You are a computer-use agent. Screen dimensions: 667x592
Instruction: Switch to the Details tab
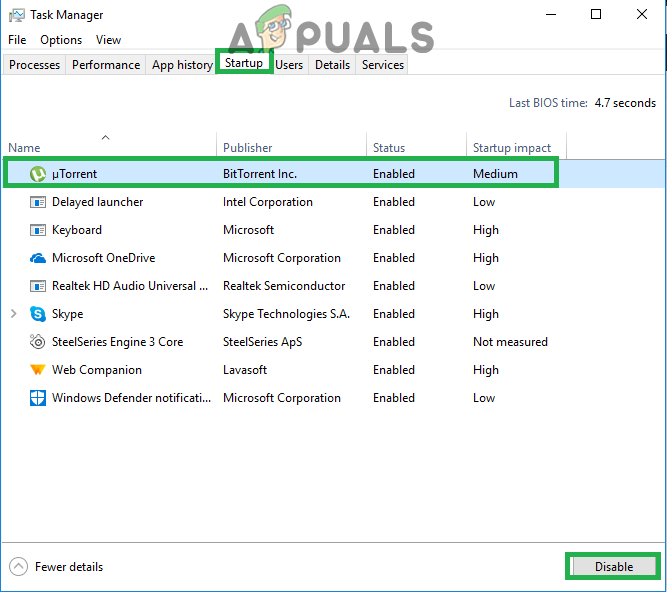click(332, 65)
